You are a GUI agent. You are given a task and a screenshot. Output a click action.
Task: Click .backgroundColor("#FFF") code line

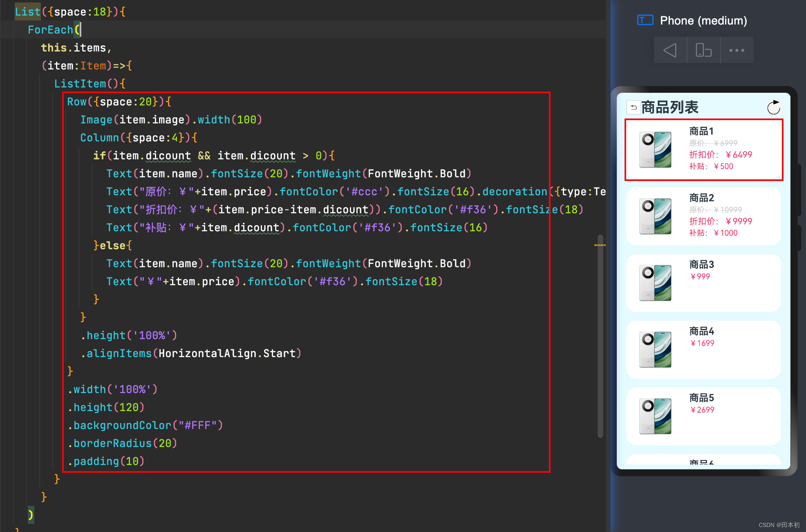pyautogui.click(x=145, y=425)
